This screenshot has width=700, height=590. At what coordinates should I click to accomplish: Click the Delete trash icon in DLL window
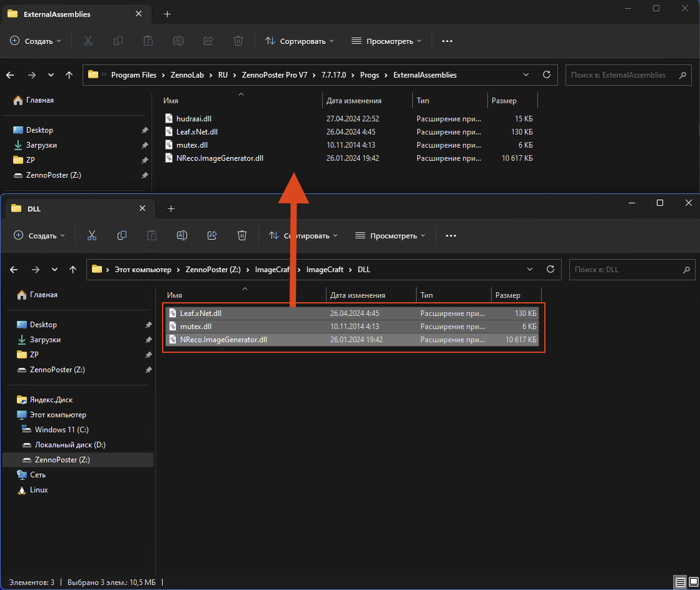click(x=242, y=235)
